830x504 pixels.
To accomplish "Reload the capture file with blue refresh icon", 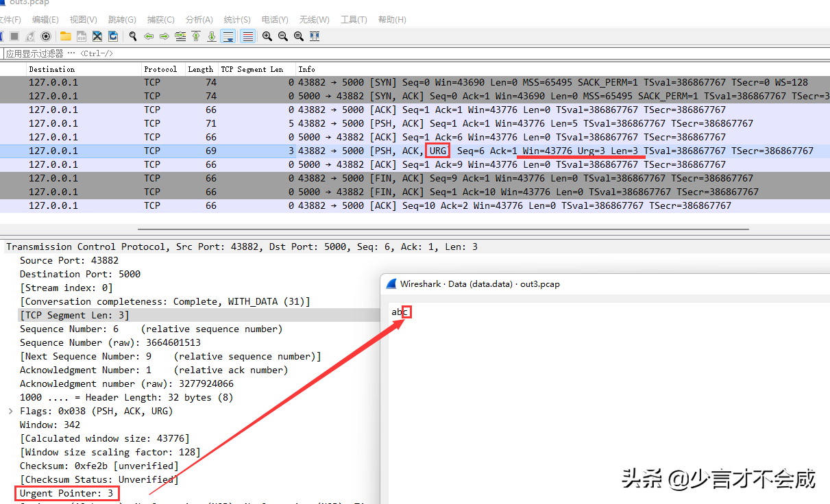I will (x=113, y=36).
